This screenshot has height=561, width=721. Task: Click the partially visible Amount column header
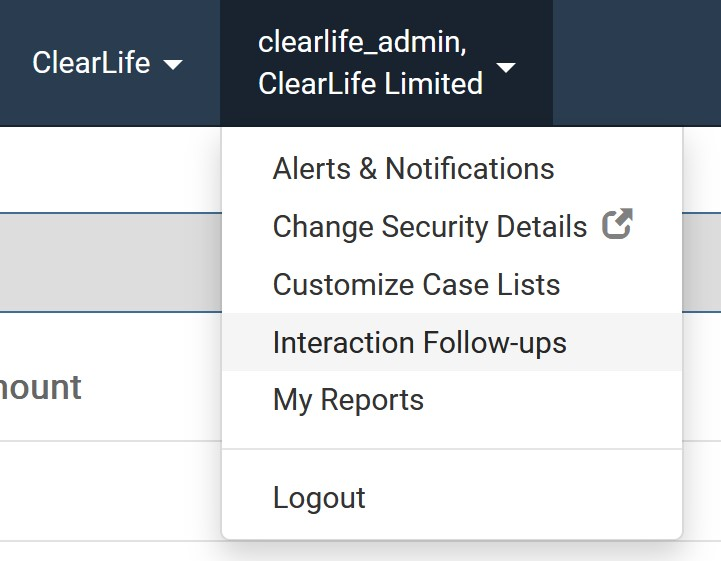tap(40, 387)
